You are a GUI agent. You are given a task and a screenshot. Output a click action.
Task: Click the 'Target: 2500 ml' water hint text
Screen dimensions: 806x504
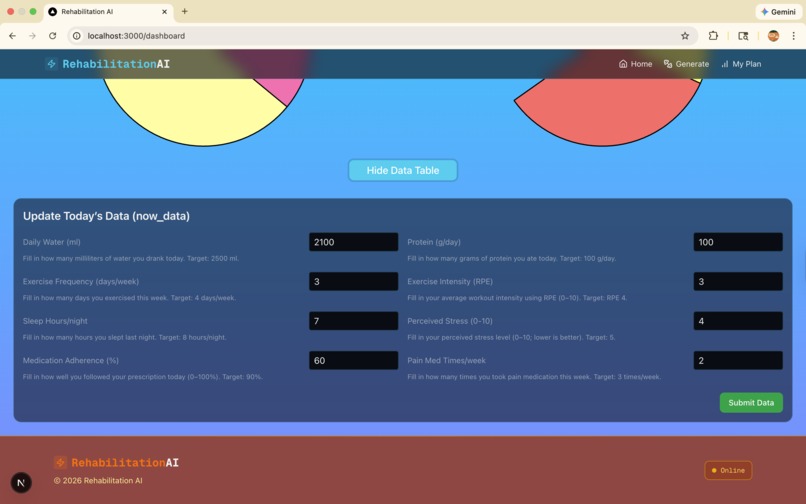[x=213, y=258]
